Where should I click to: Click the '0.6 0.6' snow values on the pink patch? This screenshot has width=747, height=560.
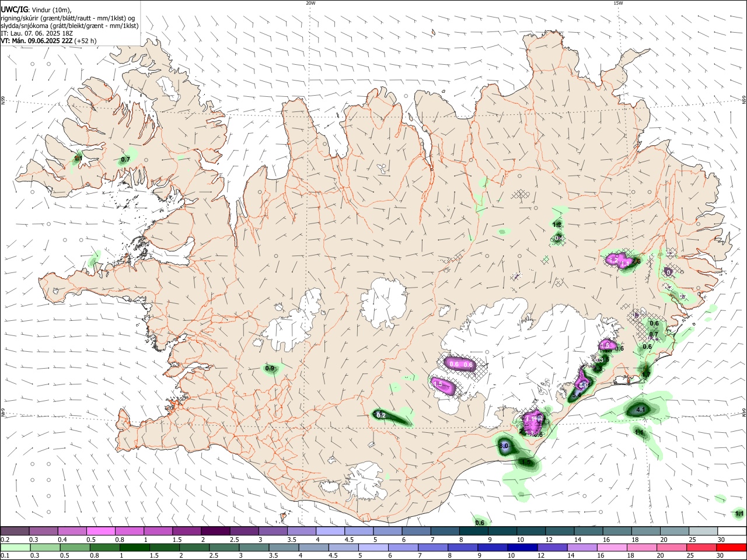pyautogui.click(x=461, y=365)
